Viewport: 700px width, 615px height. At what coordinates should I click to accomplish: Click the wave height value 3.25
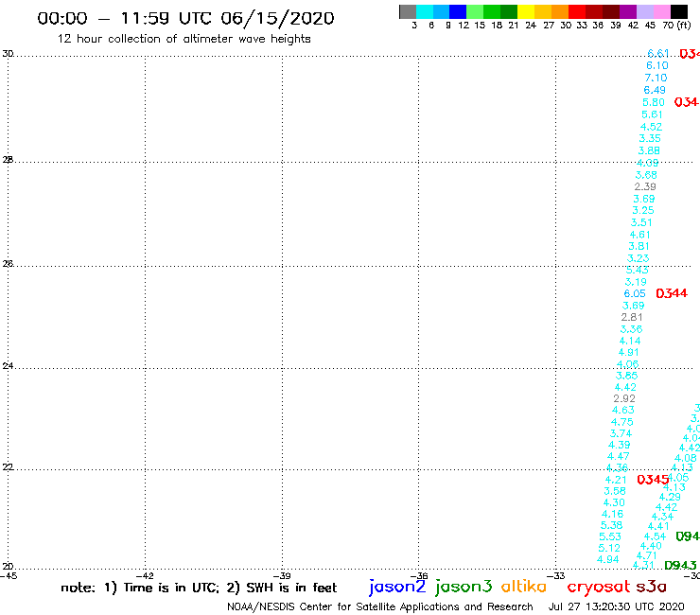click(x=643, y=210)
